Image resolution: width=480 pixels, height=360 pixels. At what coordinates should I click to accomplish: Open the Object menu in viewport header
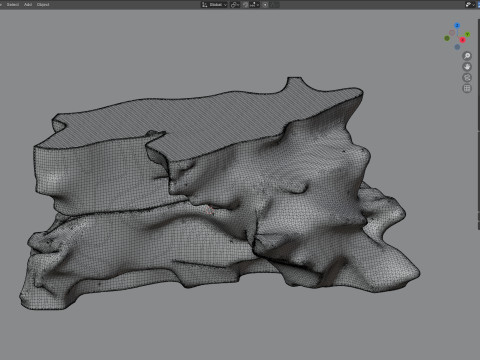(x=43, y=4)
